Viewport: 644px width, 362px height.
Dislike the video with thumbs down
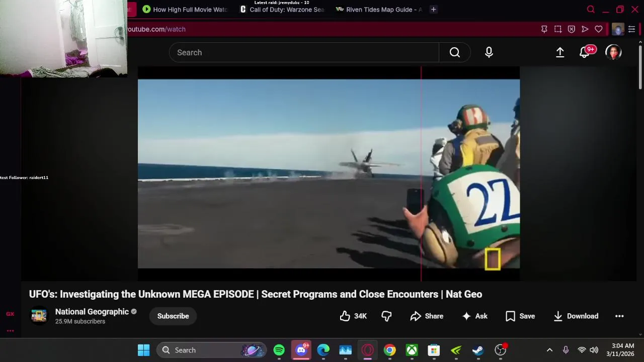[x=386, y=316]
